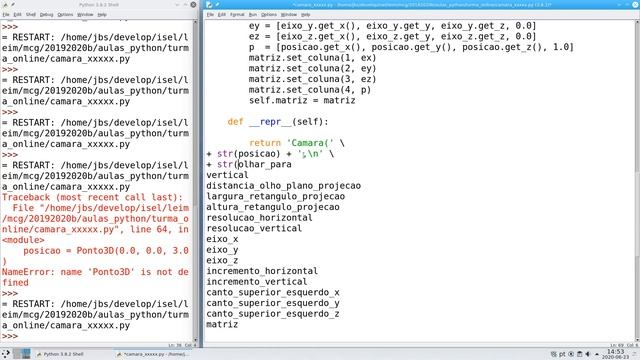The width and height of the screenshot is (640, 360).
Task: Click 'eixo_y' line in editor
Action: (x=222, y=249)
